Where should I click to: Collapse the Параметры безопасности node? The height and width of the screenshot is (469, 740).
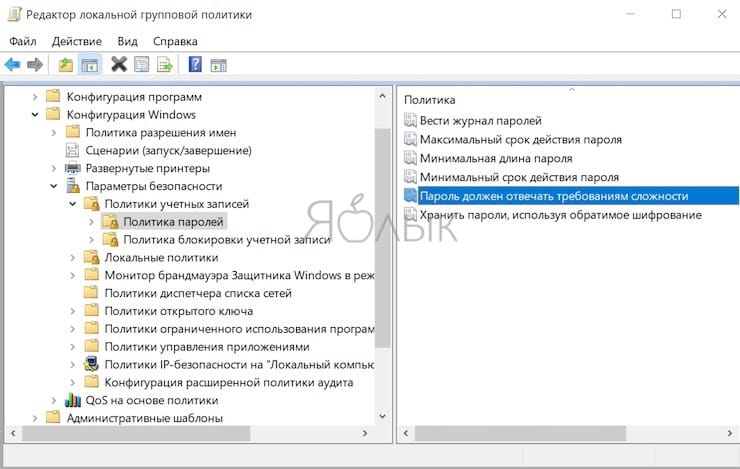(x=54, y=186)
